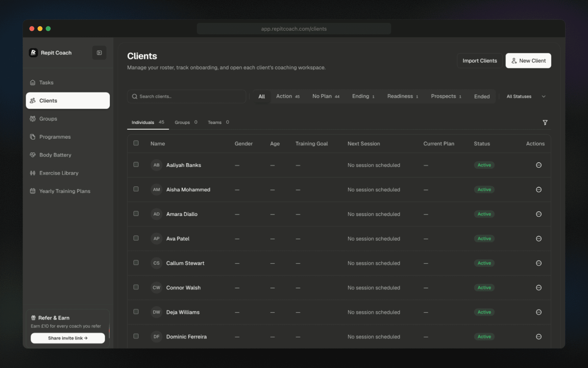Click the Tasks home icon in sidebar
The height and width of the screenshot is (368, 588).
32,83
